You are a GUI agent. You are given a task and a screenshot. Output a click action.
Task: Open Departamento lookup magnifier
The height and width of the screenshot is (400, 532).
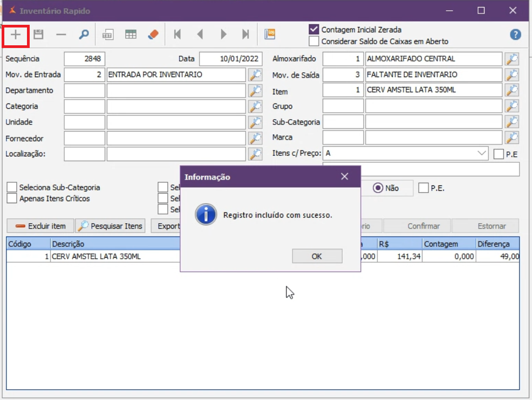[x=256, y=91]
